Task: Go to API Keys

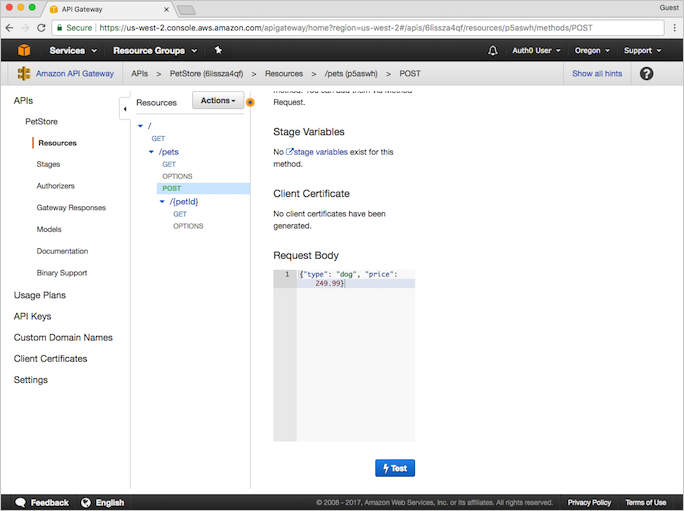Action: [32, 316]
